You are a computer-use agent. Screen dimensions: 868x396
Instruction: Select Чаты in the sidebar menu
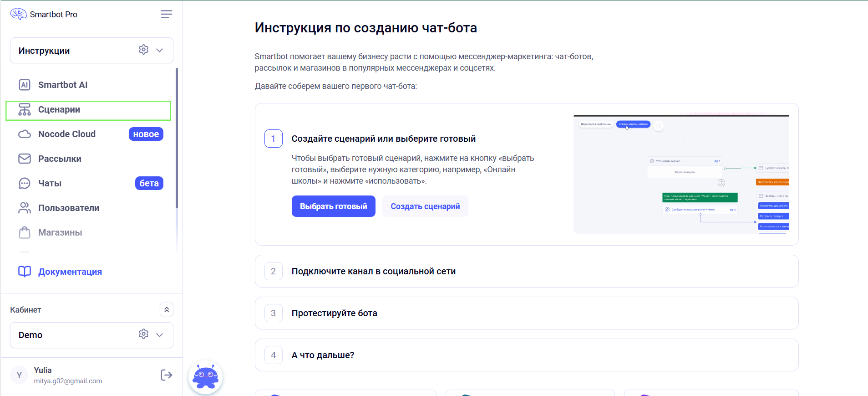click(x=50, y=183)
